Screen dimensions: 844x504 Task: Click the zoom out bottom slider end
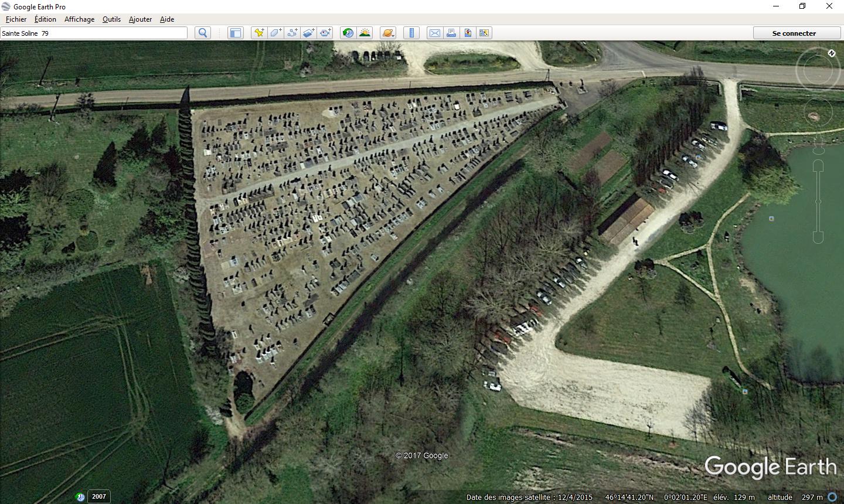pos(818,237)
